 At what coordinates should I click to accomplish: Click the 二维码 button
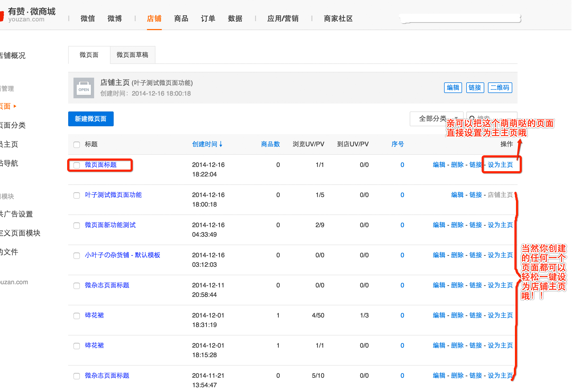click(x=500, y=87)
